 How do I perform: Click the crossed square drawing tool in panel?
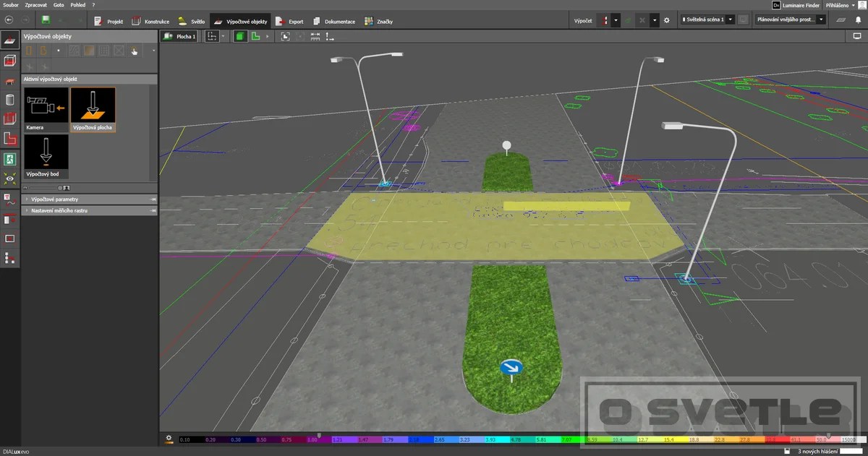[119, 51]
